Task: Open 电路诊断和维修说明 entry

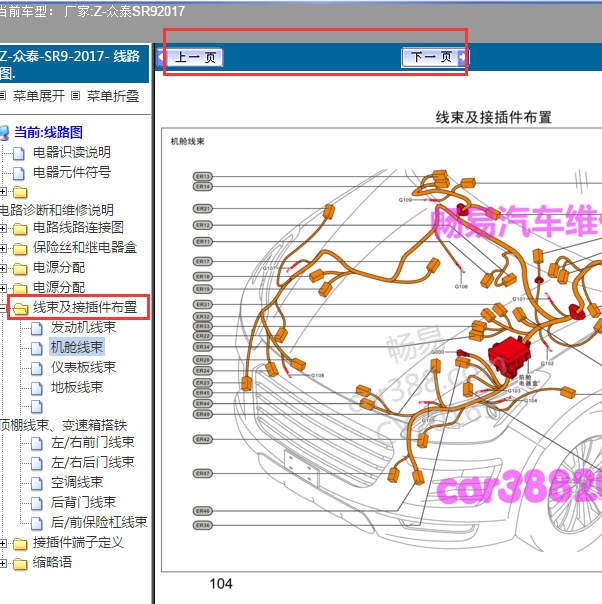Action: (x=57, y=210)
